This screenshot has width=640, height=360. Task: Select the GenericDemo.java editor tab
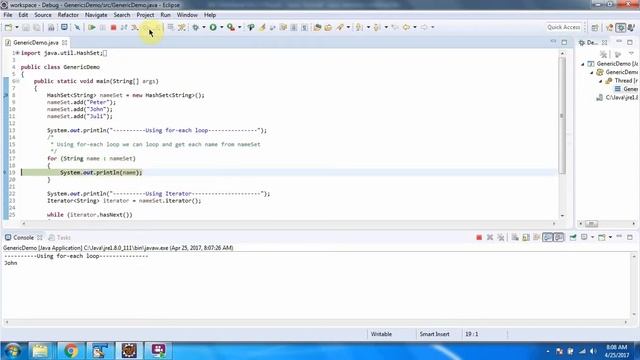tap(35, 42)
